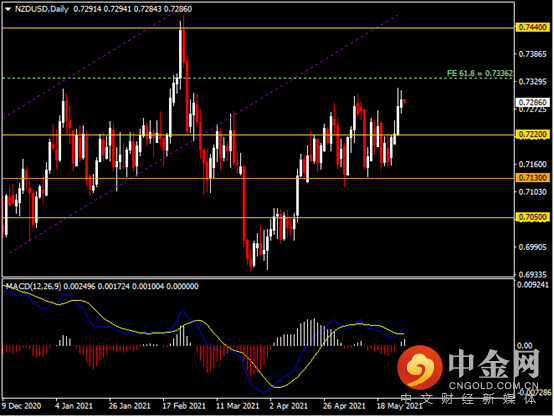Click the MACD zero level 0.00 label
The height and width of the screenshot is (417, 554).
click(x=524, y=345)
